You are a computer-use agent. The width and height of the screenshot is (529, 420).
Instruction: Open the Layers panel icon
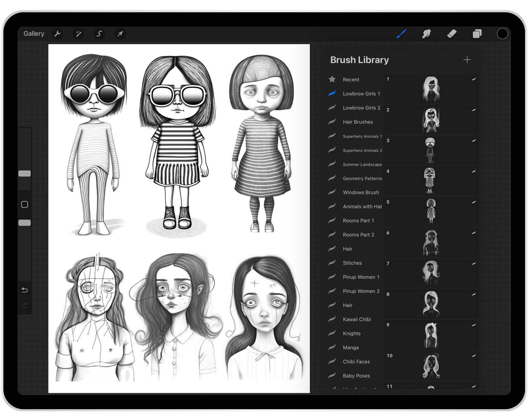point(477,34)
